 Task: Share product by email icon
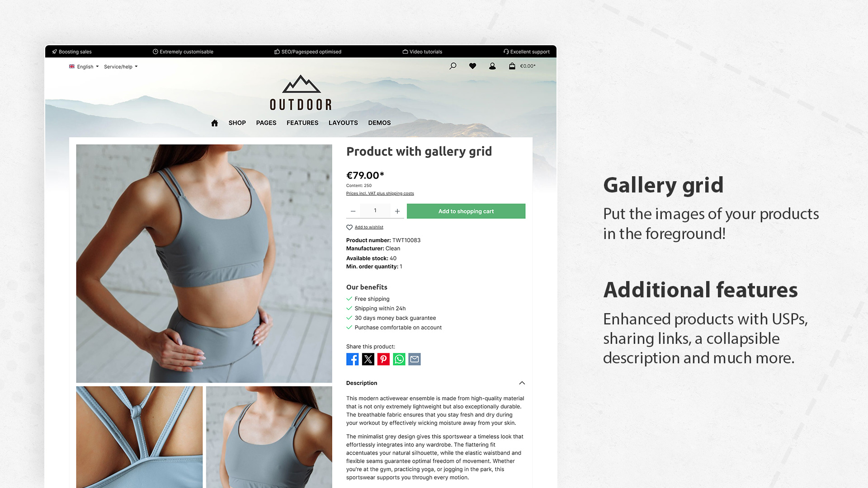[415, 359]
